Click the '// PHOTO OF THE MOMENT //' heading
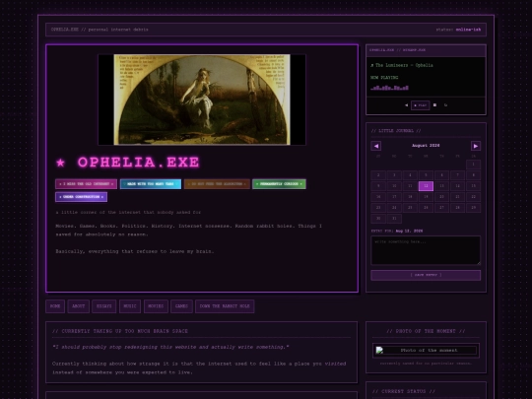The image size is (532, 399). click(426, 331)
